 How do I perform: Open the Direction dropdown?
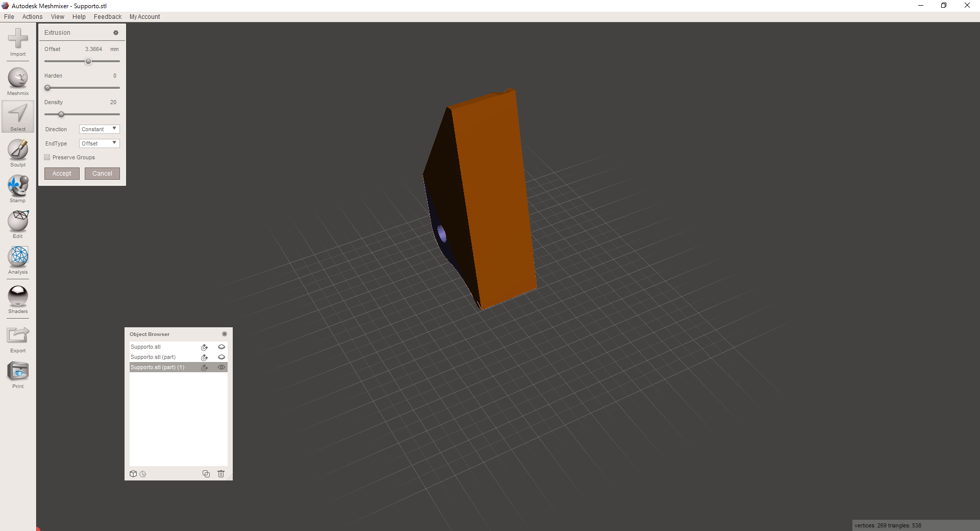click(x=99, y=129)
